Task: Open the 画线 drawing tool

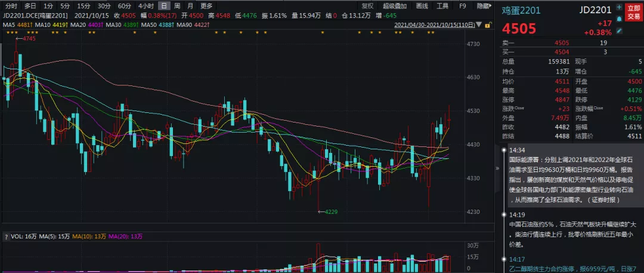Action: coord(422,5)
